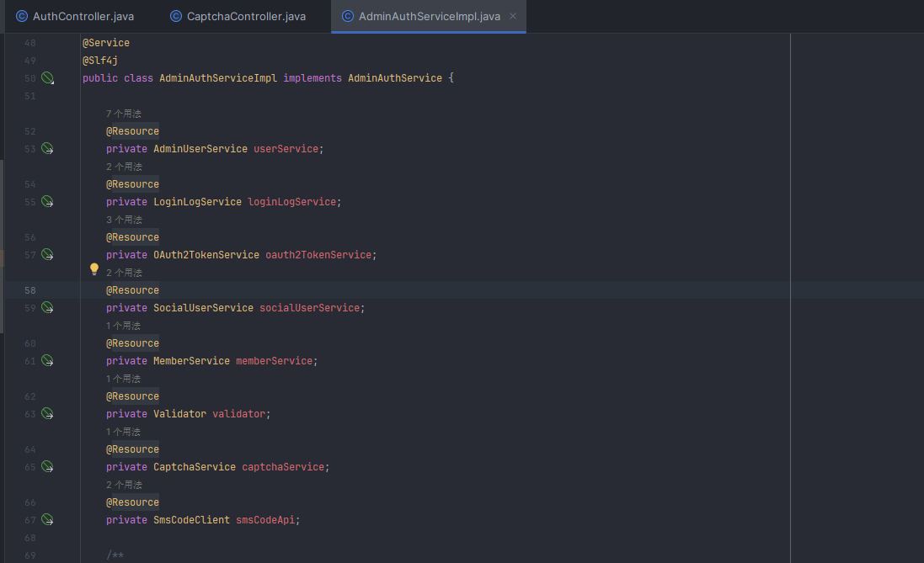Place cursor on memberService field name

274,361
